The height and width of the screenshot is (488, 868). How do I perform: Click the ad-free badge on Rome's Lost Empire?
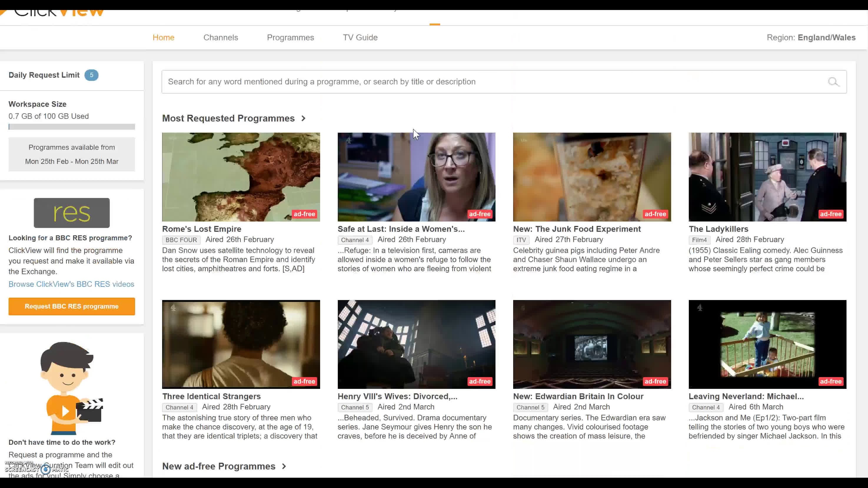coord(304,214)
